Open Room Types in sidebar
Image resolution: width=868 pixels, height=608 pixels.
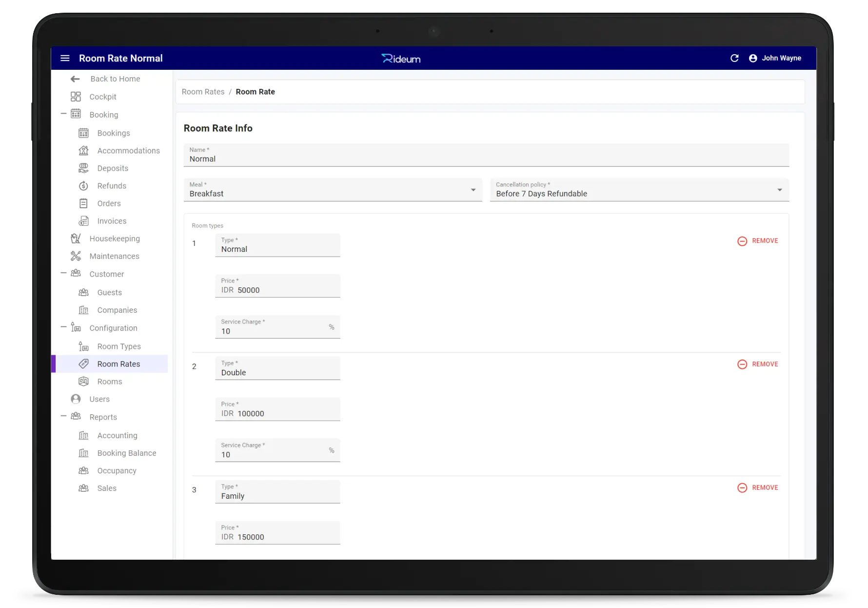click(x=118, y=346)
